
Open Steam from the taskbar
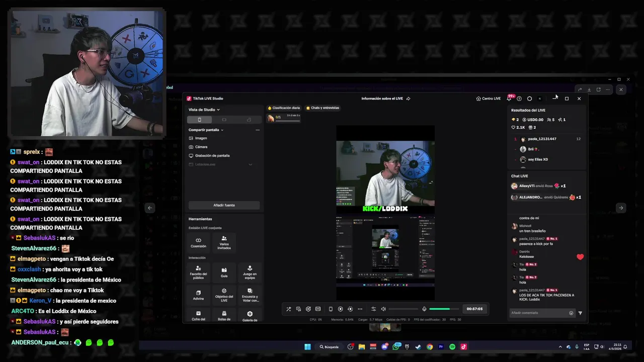click(418, 346)
